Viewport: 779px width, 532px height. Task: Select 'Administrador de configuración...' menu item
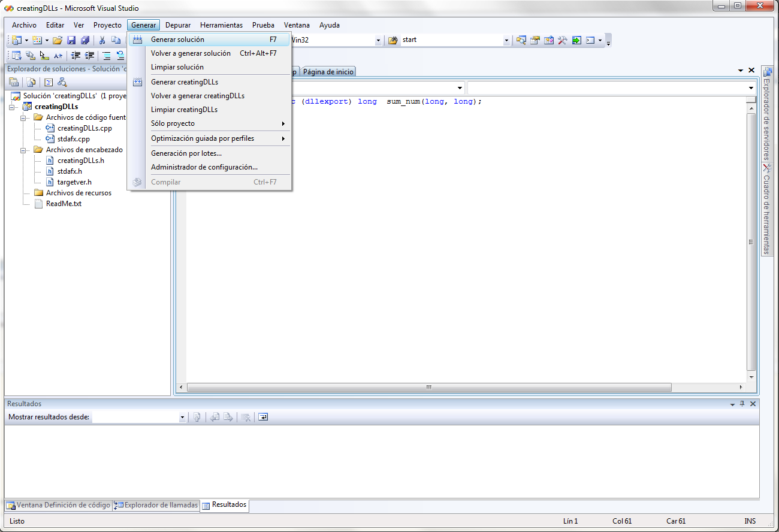tap(209, 167)
